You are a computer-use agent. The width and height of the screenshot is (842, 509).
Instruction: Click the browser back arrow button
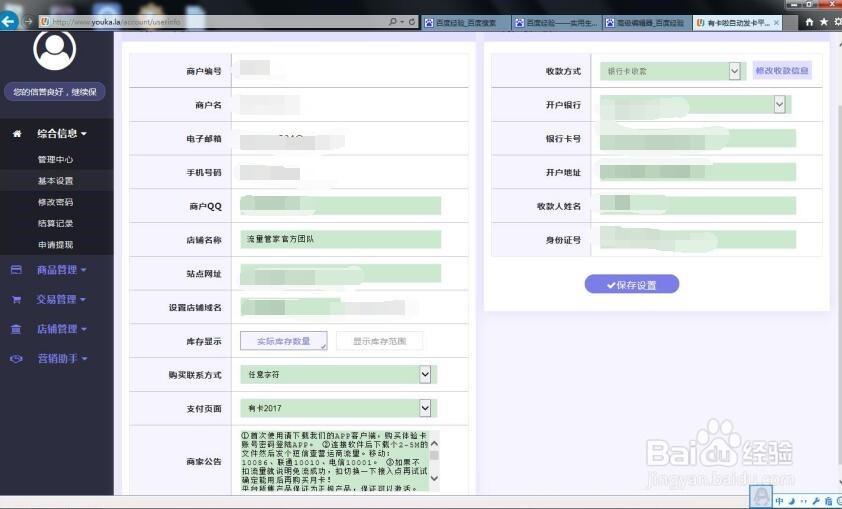8,21
